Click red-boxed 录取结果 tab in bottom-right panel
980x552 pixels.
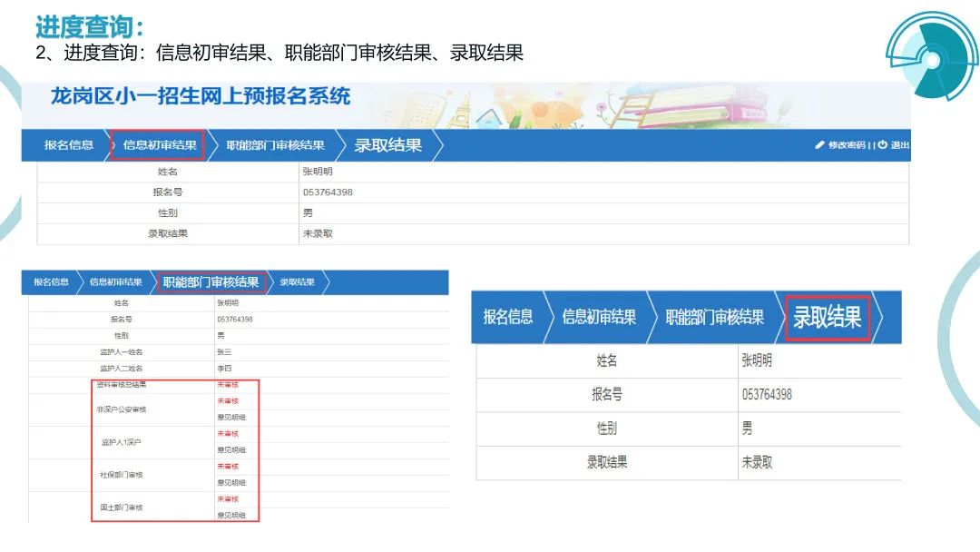[828, 317]
